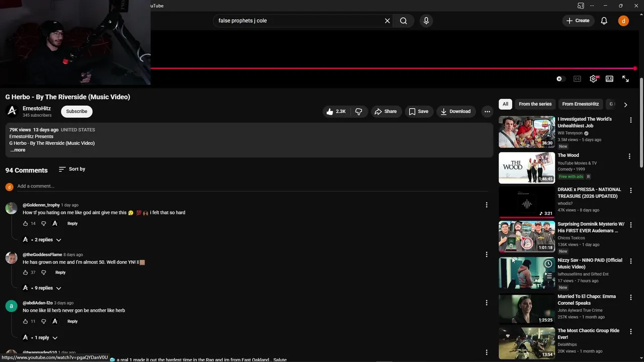
Task: Toggle closed captions in player
Action: tap(577, 79)
